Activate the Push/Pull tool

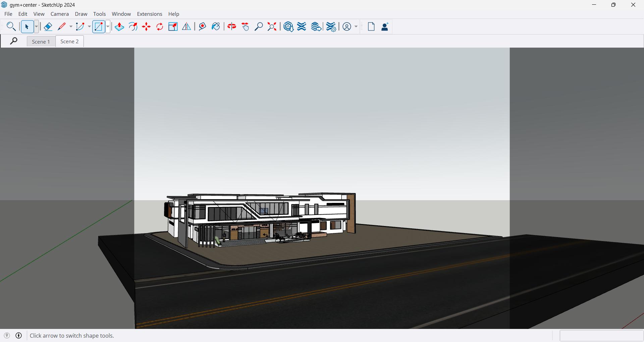click(119, 27)
